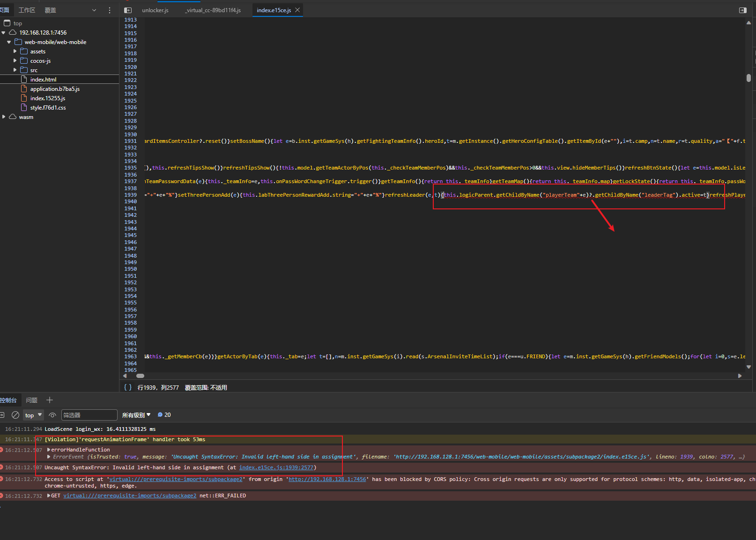Click the folder icon of src
This screenshot has height=540, width=756.
[24, 70]
